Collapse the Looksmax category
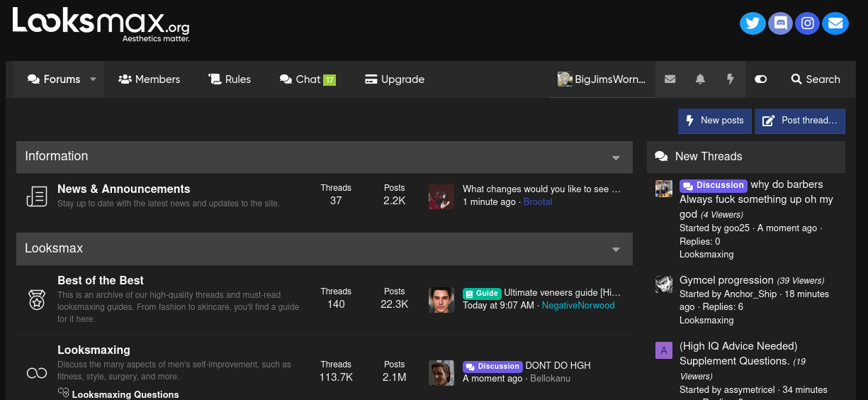This screenshot has width=868, height=400. 616,250
